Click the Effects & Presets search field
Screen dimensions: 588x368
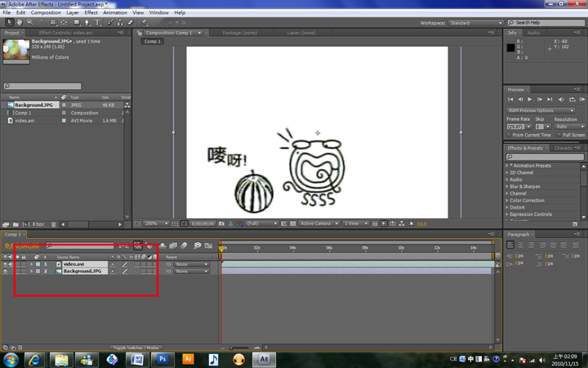(x=545, y=157)
